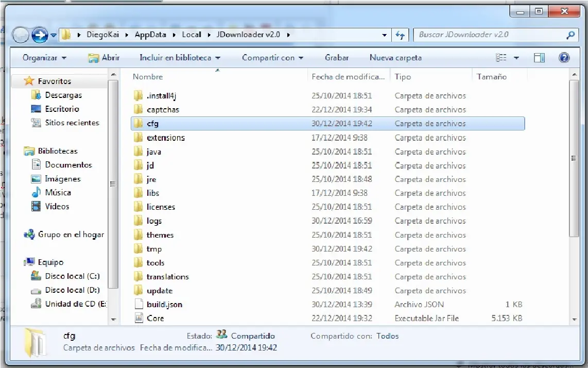Select AppData in the address breadcrumb

point(150,35)
